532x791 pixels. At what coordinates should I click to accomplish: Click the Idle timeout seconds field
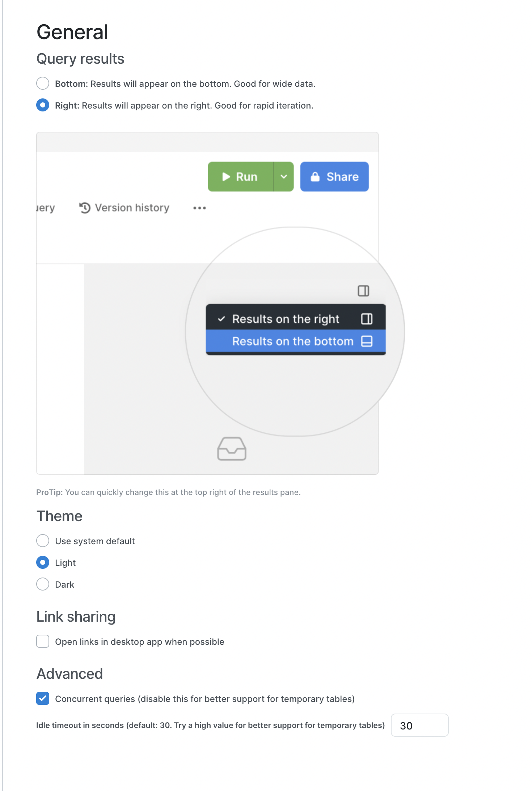pos(419,725)
